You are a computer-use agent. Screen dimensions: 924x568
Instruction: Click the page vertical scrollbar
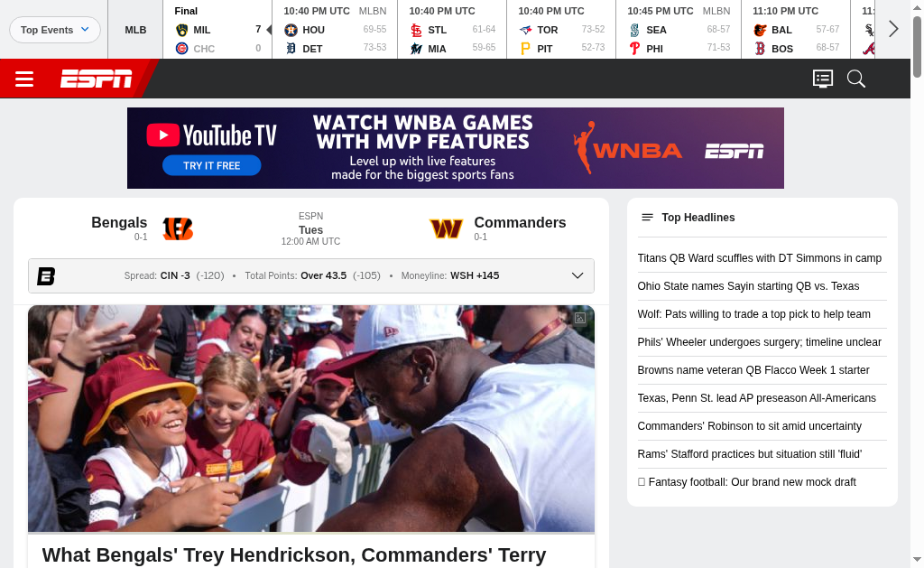(x=917, y=284)
